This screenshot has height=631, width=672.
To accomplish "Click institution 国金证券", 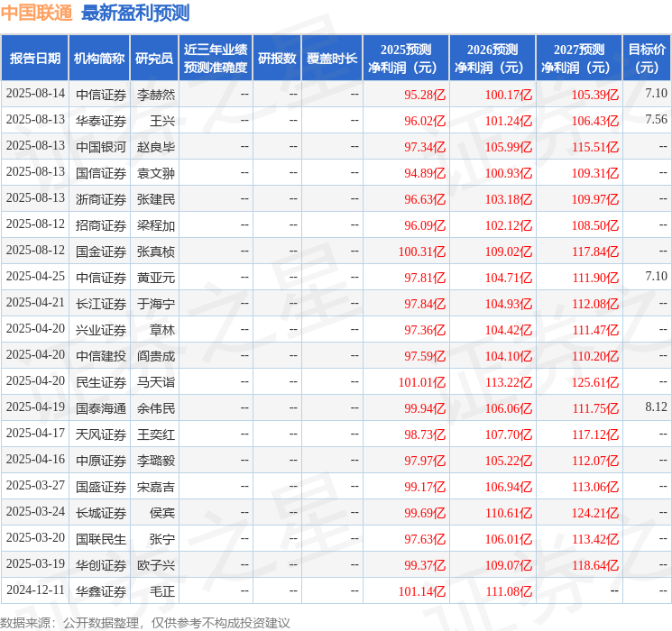I will pyautogui.click(x=101, y=251).
